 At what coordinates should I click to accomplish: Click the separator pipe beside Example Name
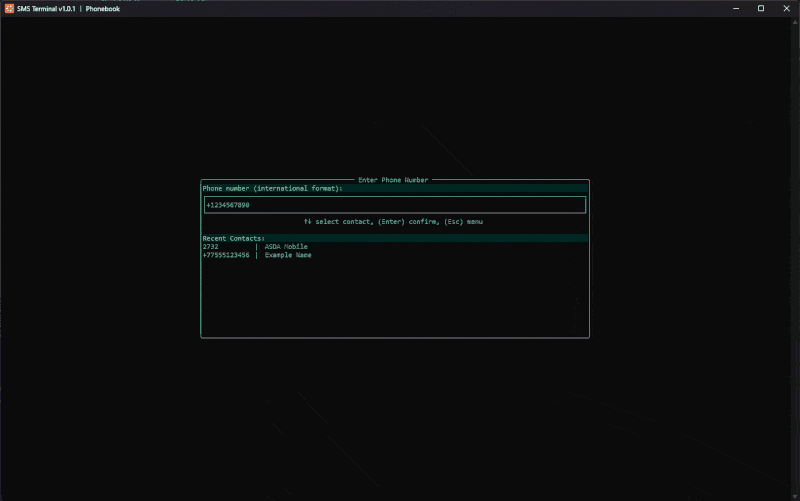[256, 255]
